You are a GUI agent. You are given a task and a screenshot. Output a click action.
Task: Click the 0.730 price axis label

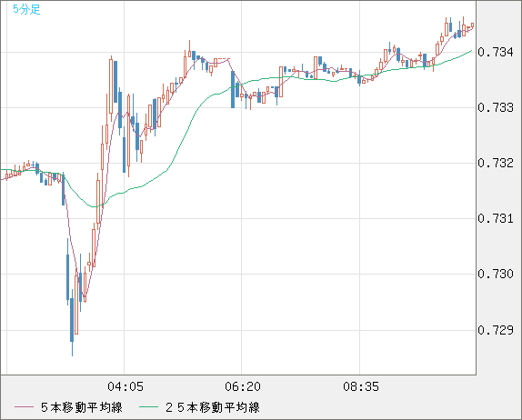496,274
